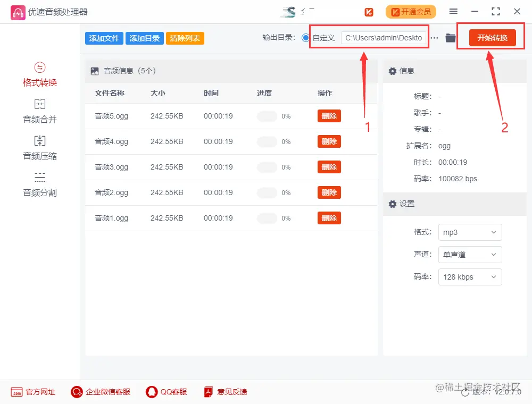The image size is (532, 404).
Task: Click the progress bar of 音频1.ogg
Action: pyautogui.click(x=267, y=218)
